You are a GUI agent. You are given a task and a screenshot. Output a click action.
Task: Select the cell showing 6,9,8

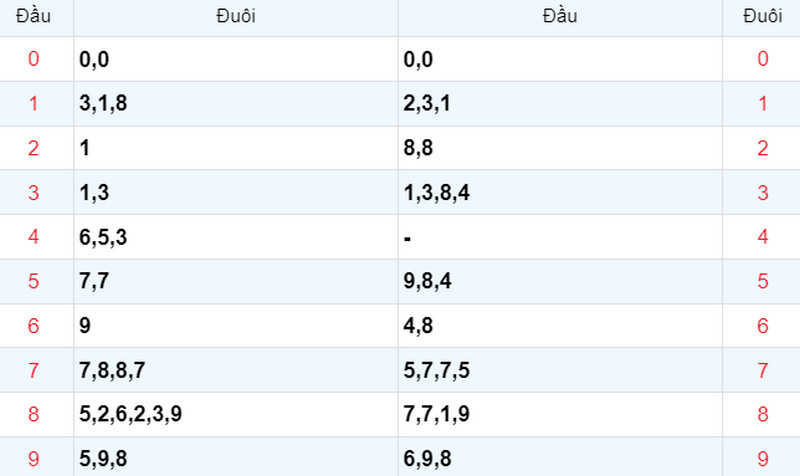[x=560, y=457]
